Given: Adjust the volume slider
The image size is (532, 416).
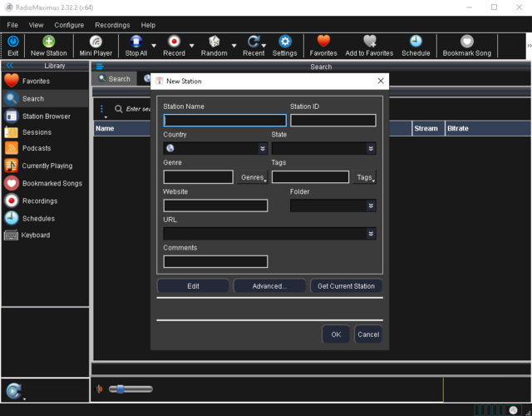Looking at the screenshot, I should (131, 389).
